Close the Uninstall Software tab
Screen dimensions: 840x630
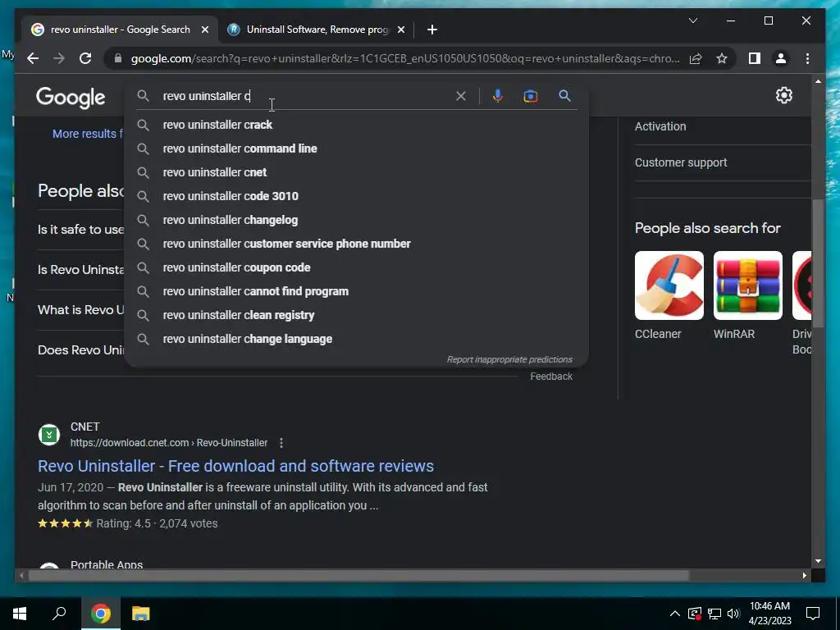pos(400,30)
